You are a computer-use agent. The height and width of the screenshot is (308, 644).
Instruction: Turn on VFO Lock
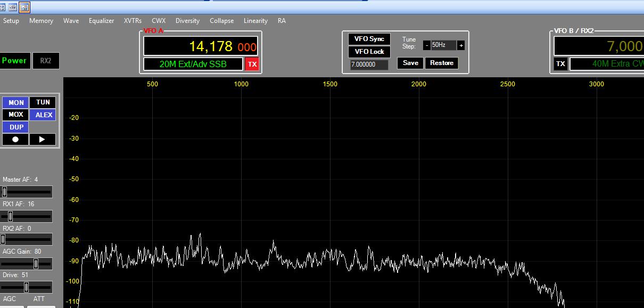[x=369, y=52]
